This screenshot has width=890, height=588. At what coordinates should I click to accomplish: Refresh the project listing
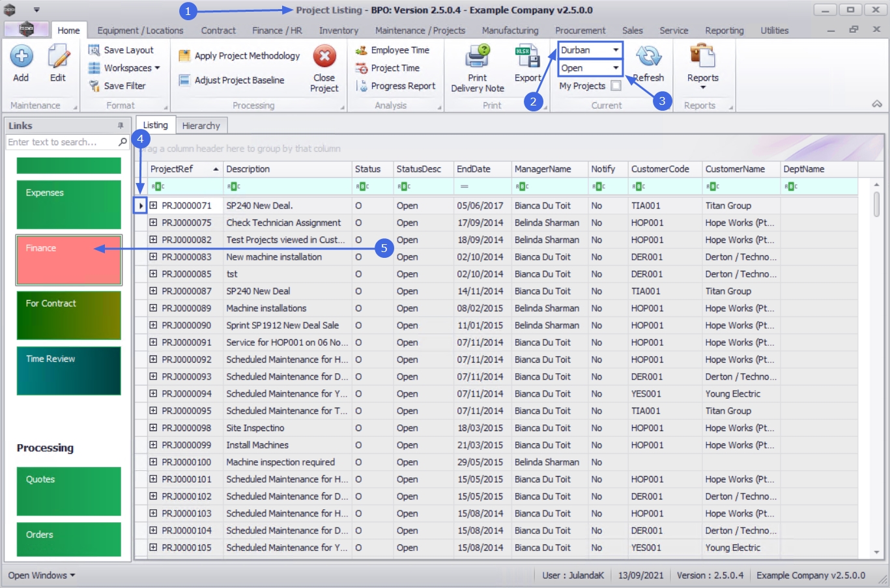648,57
